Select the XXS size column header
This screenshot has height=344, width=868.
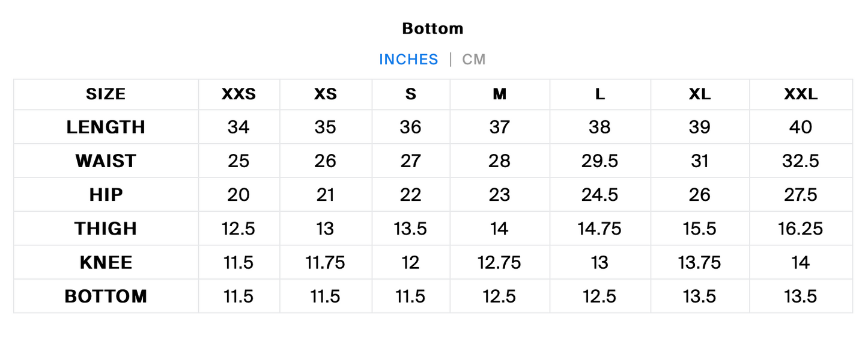[238, 94]
